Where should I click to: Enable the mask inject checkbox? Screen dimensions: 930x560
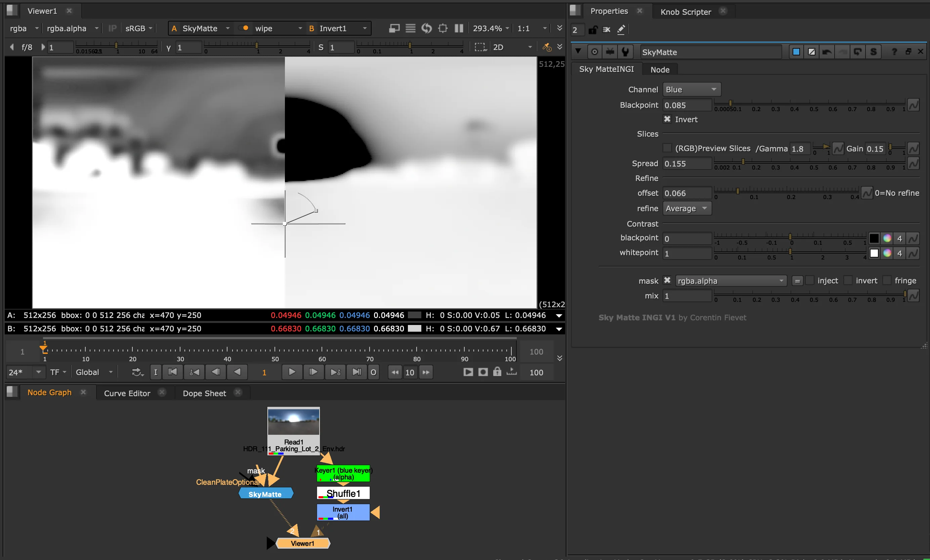[x=810, y=281]
